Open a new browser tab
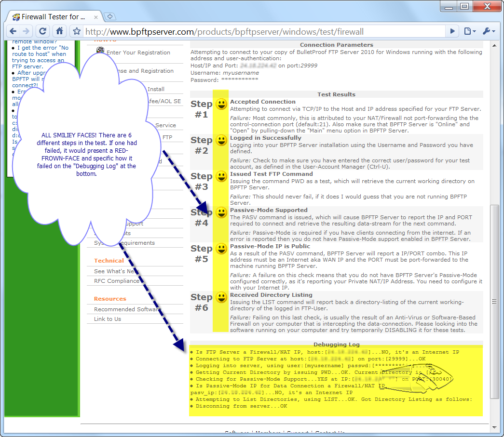Image resolution: width=504 pixels, height=437 pixels. tap(110, 16)
